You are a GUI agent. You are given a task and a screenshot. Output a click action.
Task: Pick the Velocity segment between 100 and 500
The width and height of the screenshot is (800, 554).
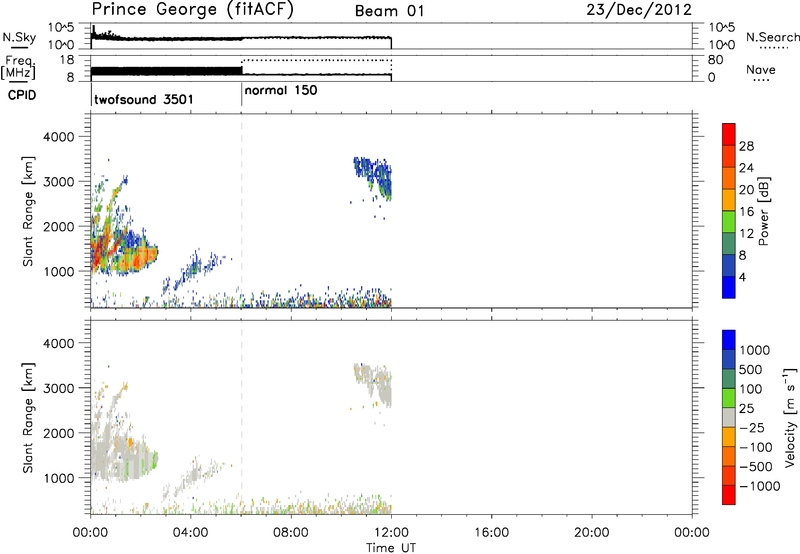pos(729,379)
